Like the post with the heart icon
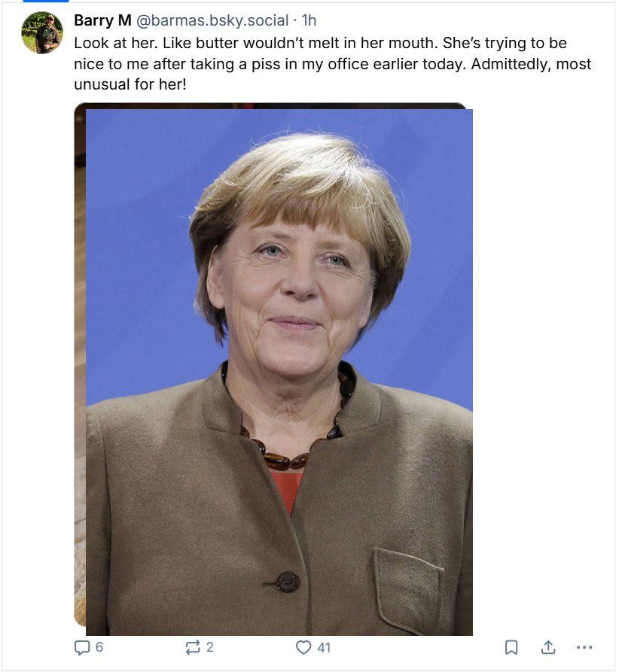Screen dimensions: 622x672 pyautogui.click(x=303, y=647)
